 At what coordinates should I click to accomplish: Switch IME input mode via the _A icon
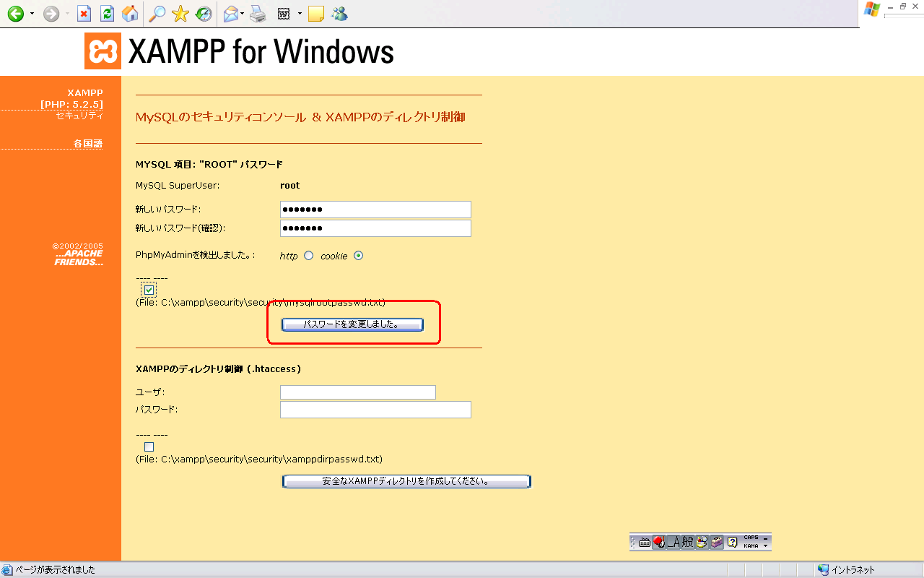(673, 542)
